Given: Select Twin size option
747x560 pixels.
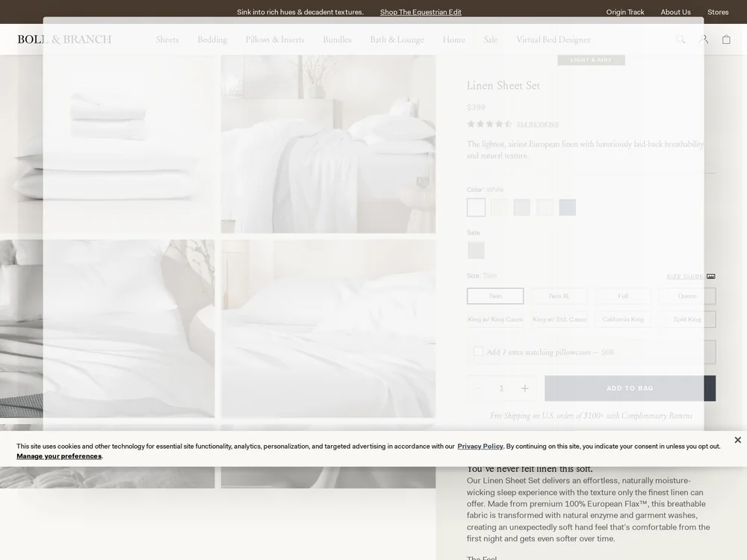Looking at the screenshot, I should (x=495, y=296).
